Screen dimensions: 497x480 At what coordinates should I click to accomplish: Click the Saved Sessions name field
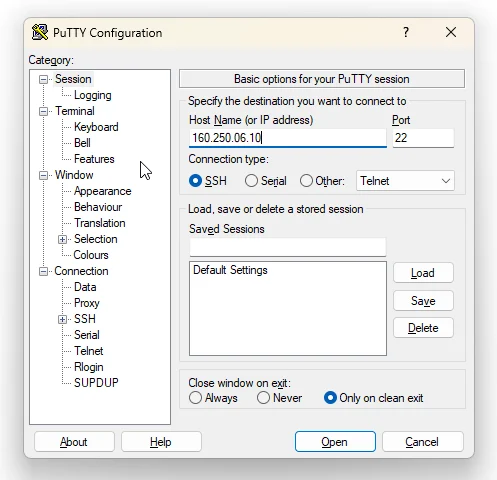pos(288,247)
